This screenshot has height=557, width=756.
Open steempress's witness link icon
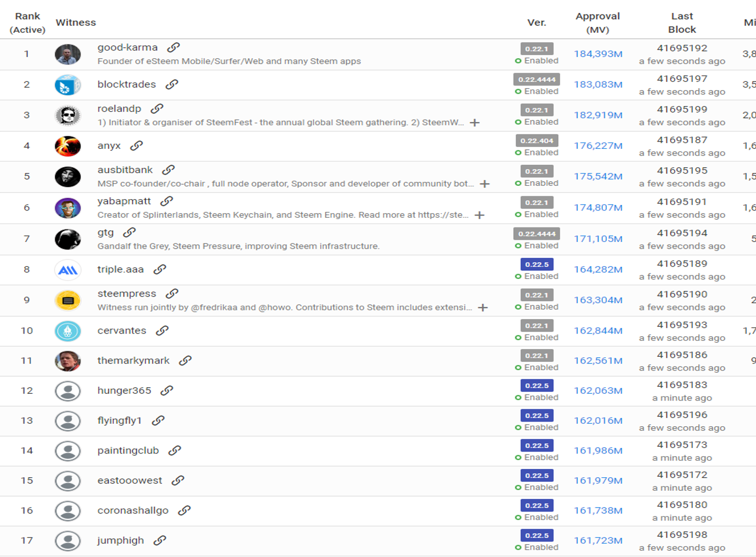172,293
